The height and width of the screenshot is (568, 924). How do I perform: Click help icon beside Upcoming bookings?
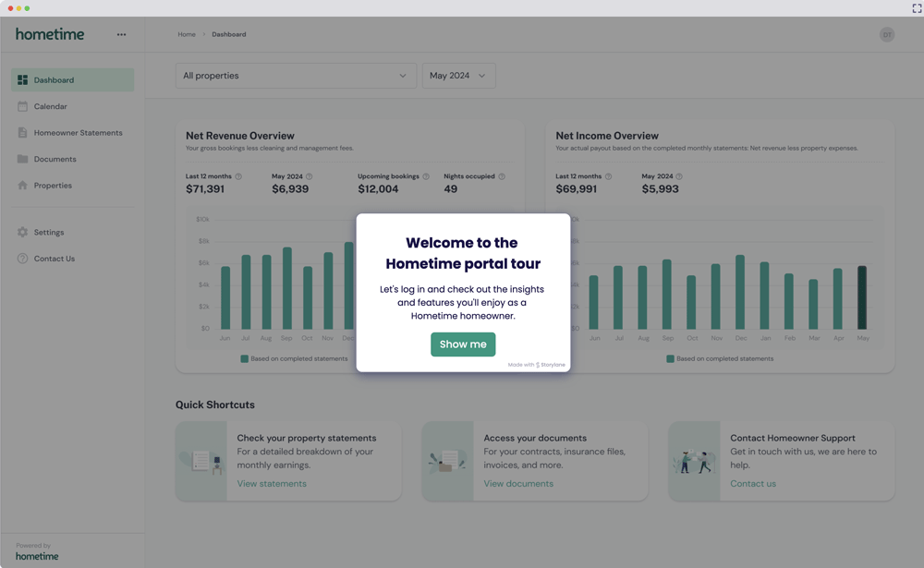(426, 176)
